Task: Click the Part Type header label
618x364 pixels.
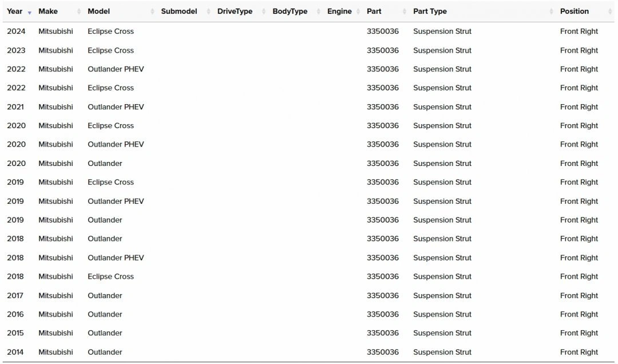Action: 430,11
